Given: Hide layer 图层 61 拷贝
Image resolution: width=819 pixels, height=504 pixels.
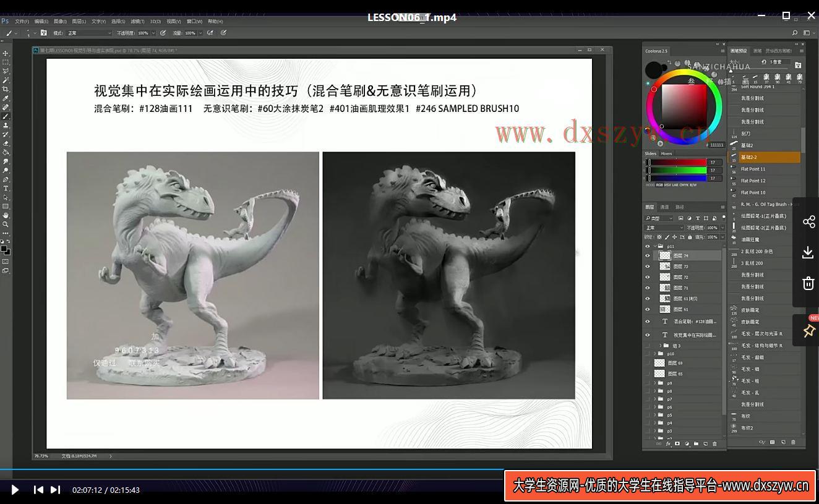Looking at the screenshot, I should pos(648,299).
